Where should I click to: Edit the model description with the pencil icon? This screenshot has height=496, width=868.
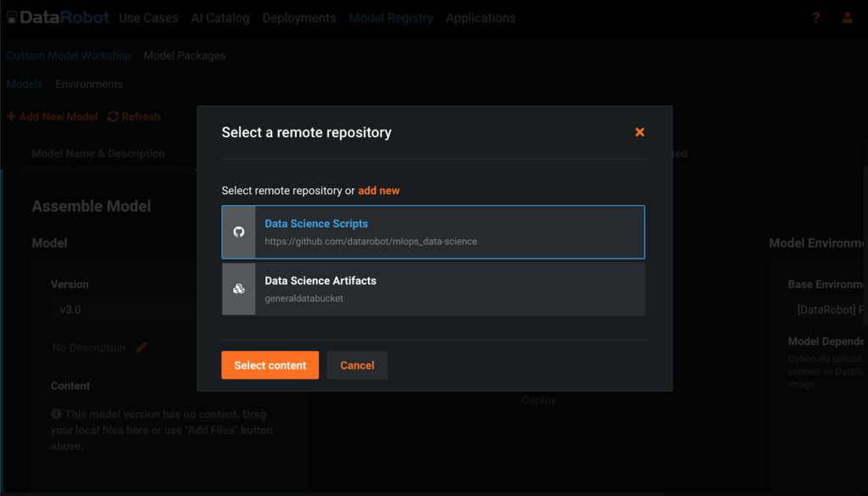click(142, 348)
